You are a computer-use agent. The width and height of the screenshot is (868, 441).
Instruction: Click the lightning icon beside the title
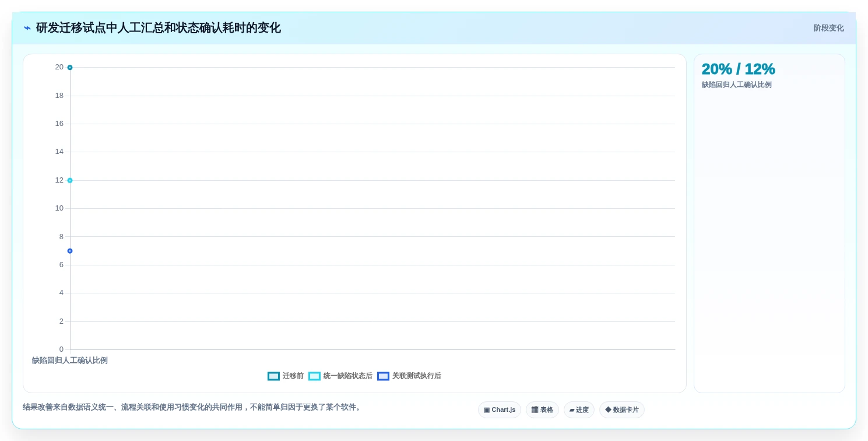27,28
